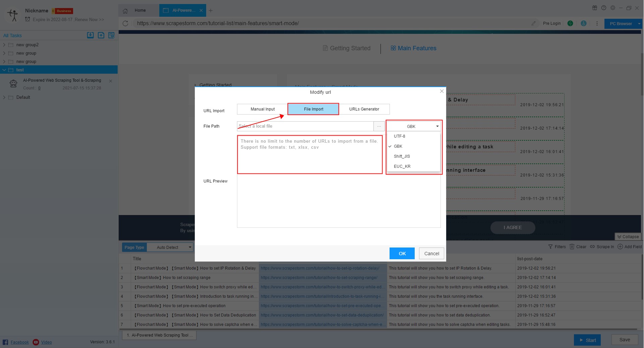Click the green flowchart mode icon
This screenshot has width=644, height=348.
(x=570, y=23)
